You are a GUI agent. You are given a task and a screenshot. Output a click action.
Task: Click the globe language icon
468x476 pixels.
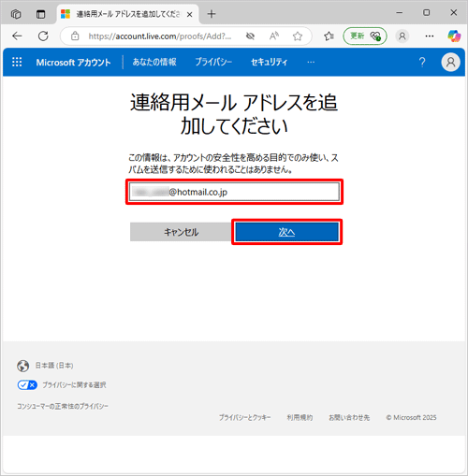pyautogui.click(x=23, y=366)
